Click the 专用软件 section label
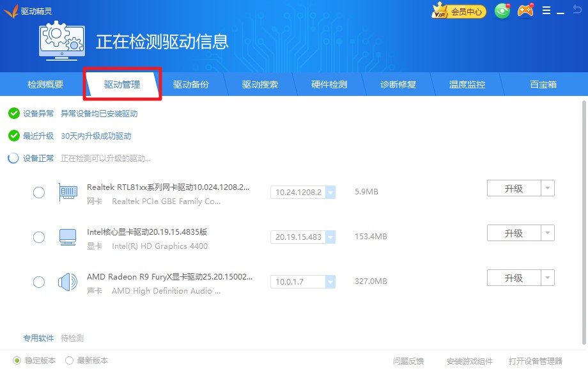This screenshot has height=371, width=588. [38, 338]
